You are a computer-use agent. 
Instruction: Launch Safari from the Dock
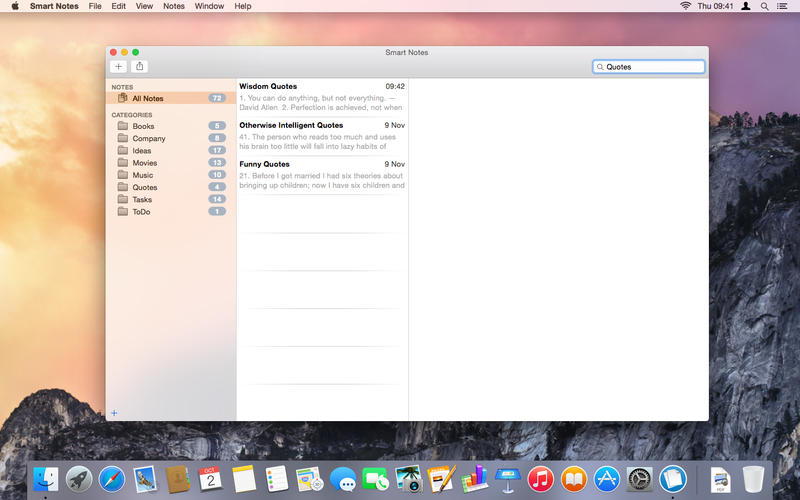[112, 480]
